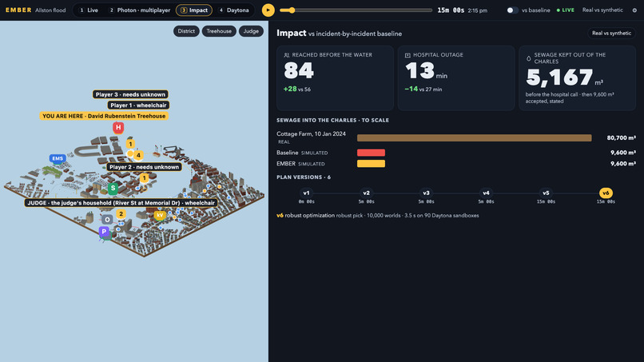Screen dimensions: 644x362
Task: Open settings gear in top bar
Action: click(634, 10)
